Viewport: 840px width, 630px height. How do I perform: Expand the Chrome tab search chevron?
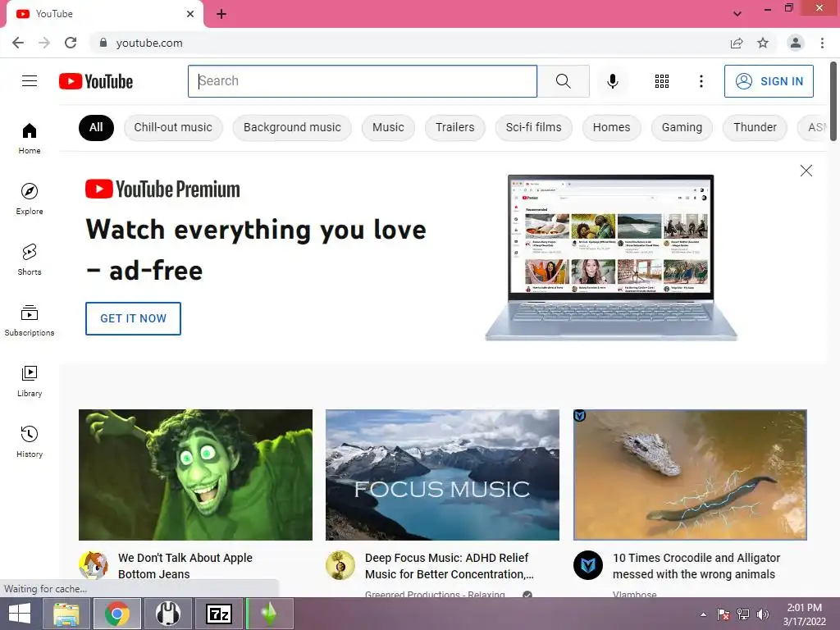[737, 14]
